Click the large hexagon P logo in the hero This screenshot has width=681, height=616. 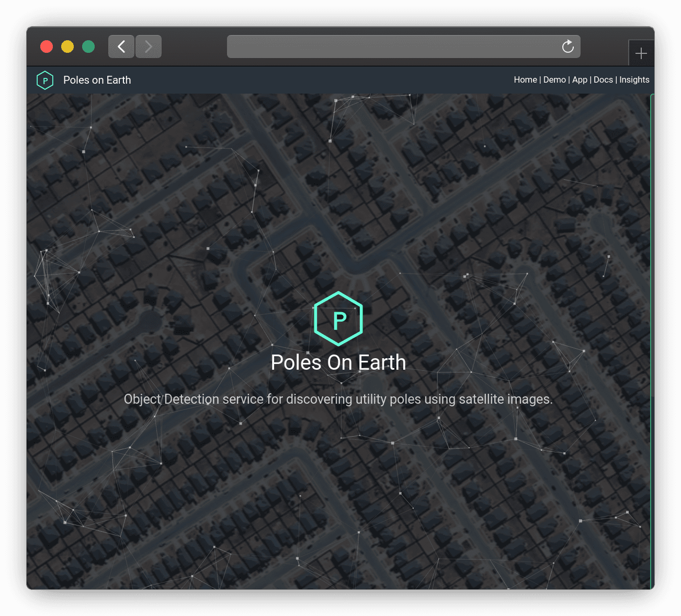point(338,319)
